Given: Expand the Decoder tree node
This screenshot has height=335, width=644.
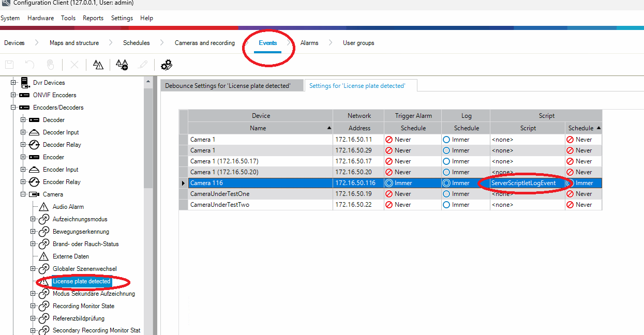Looking at the screenshot, I should [23, 119].
